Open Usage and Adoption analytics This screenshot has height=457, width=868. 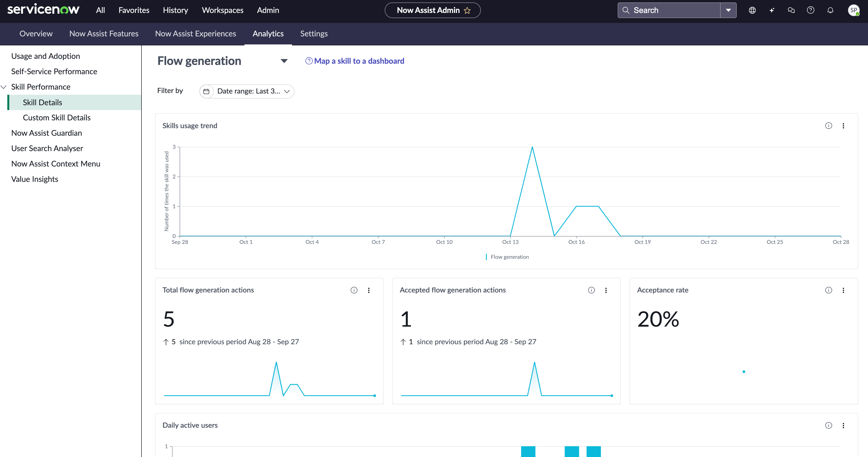click(x=45, y=56)
